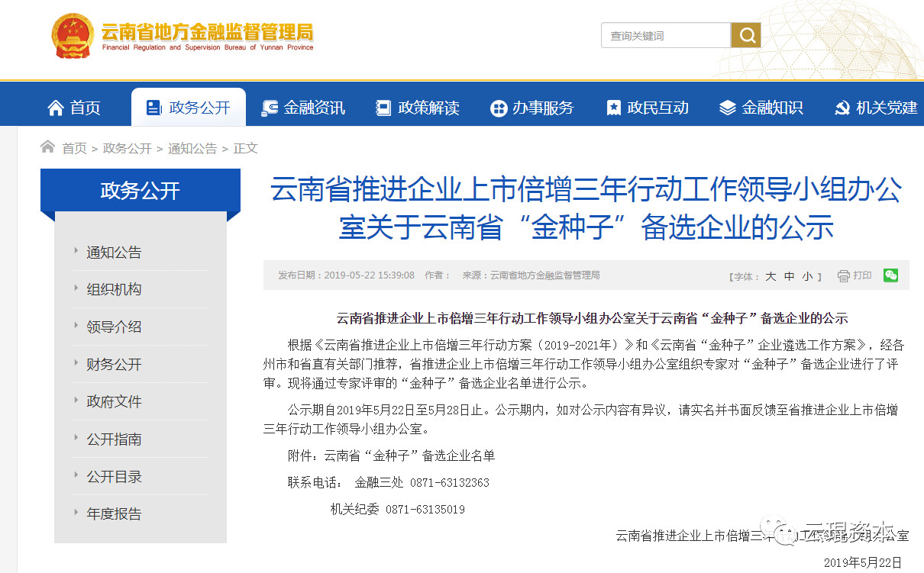Open the 首页 home navigation tab

coord(74,108)
